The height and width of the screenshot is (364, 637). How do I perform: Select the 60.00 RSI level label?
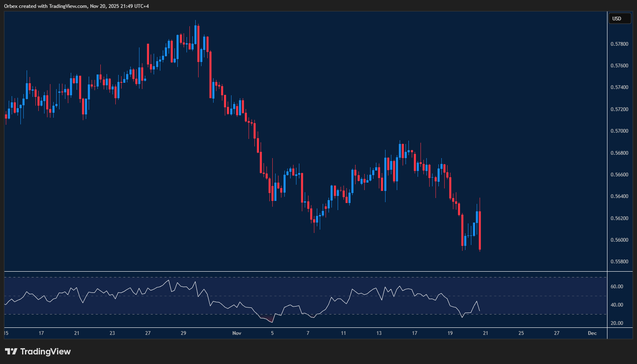617,286
